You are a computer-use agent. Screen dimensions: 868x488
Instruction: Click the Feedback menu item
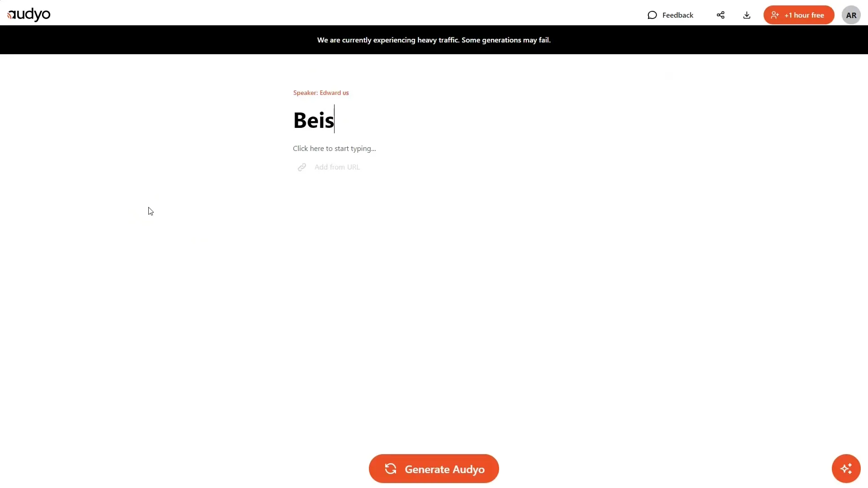pyautogui.click(x=670, y=14)
